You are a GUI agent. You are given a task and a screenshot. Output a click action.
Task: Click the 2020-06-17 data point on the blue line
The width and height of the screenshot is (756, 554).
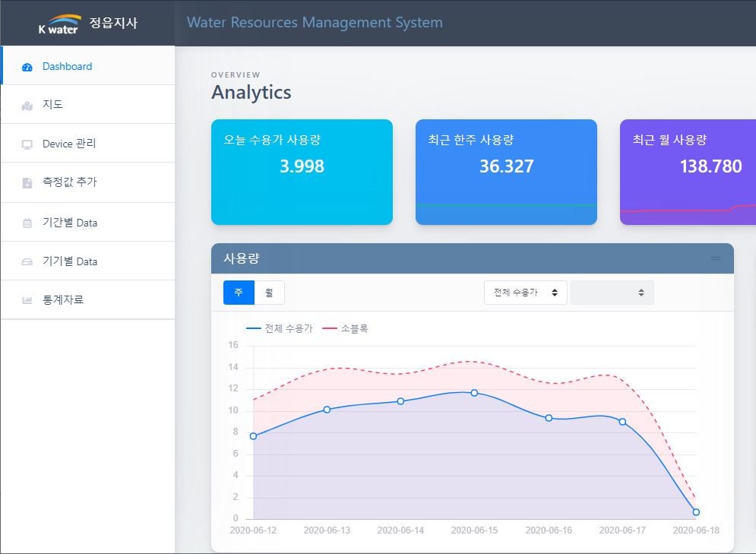click(x=622, y=422)
